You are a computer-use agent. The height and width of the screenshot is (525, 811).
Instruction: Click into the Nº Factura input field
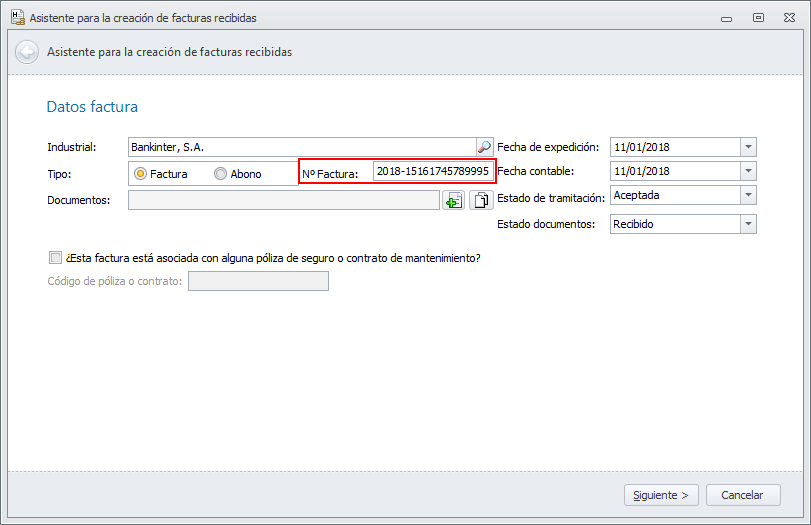point(433,171)
